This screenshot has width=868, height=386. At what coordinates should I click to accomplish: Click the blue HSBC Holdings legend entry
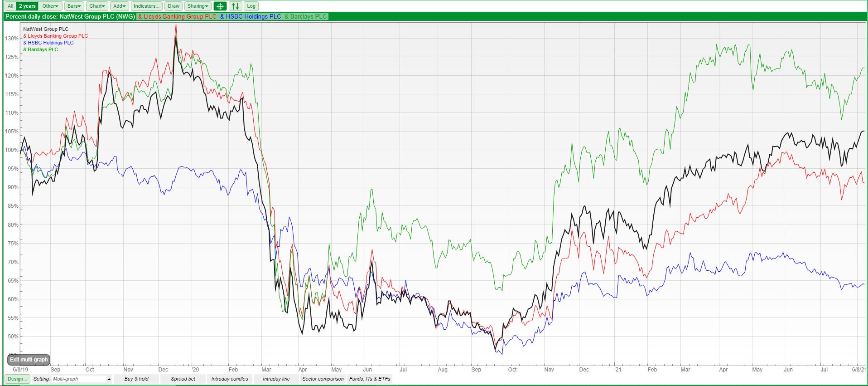(48, 43)
